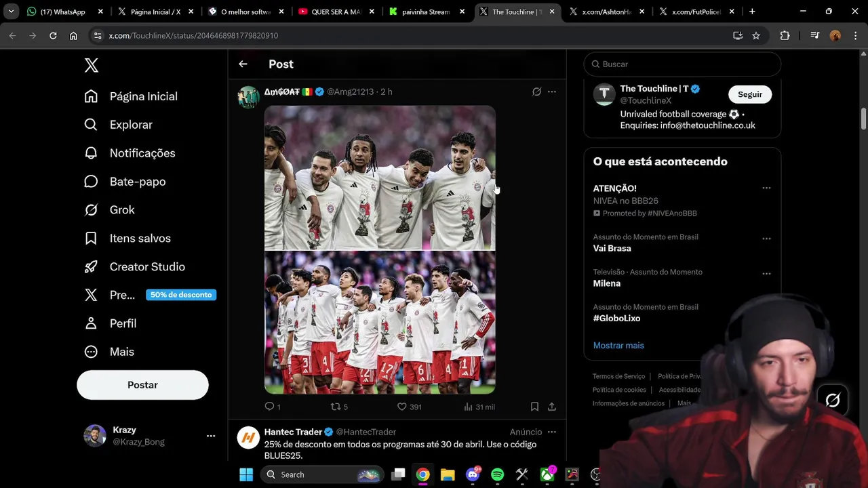Screen dimensions: 868x488
Task: Go back using the Post arrow
Action: coord(243,64)
